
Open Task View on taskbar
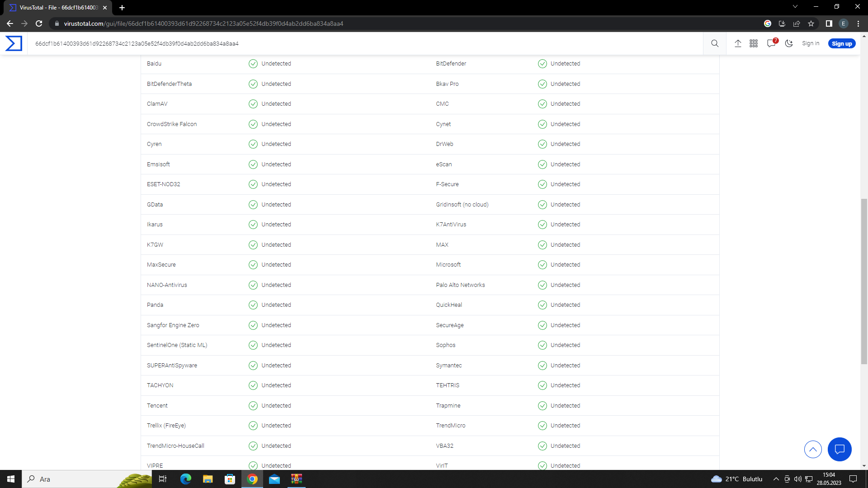[x=163, y=479]
